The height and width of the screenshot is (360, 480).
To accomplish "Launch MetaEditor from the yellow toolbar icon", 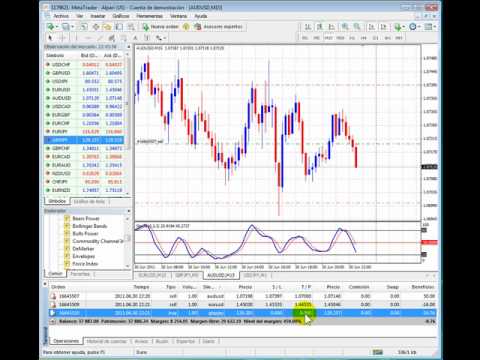I will coord(186,27).
